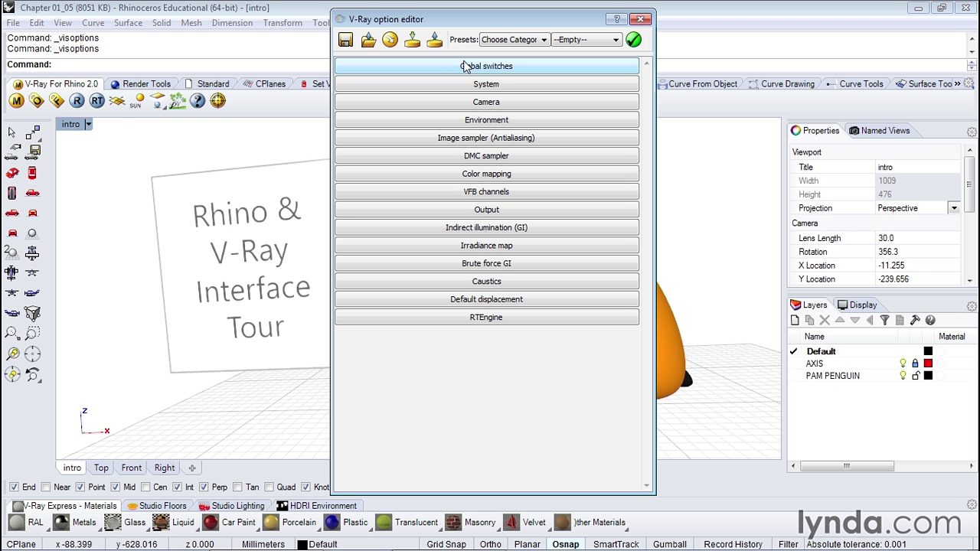The image size is (980, 551).
Task: Toggle the Quad osnap checkbox
Action: coord(269,487)
